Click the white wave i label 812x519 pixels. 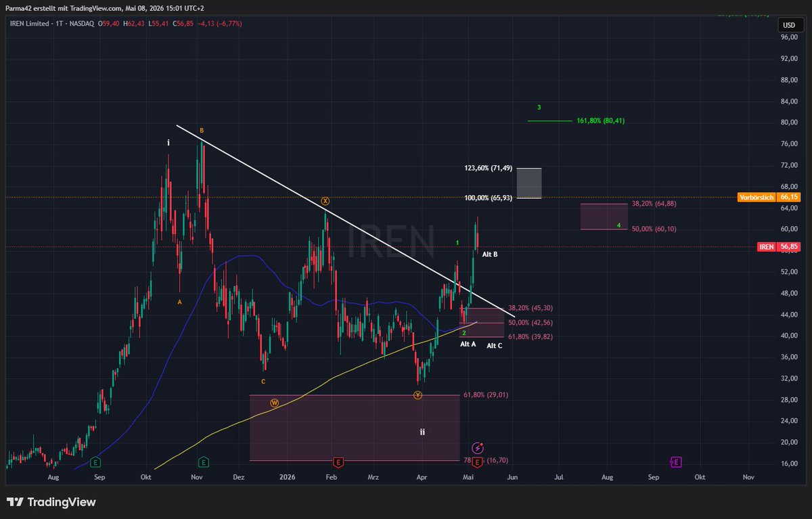click(x=168, y=143)
